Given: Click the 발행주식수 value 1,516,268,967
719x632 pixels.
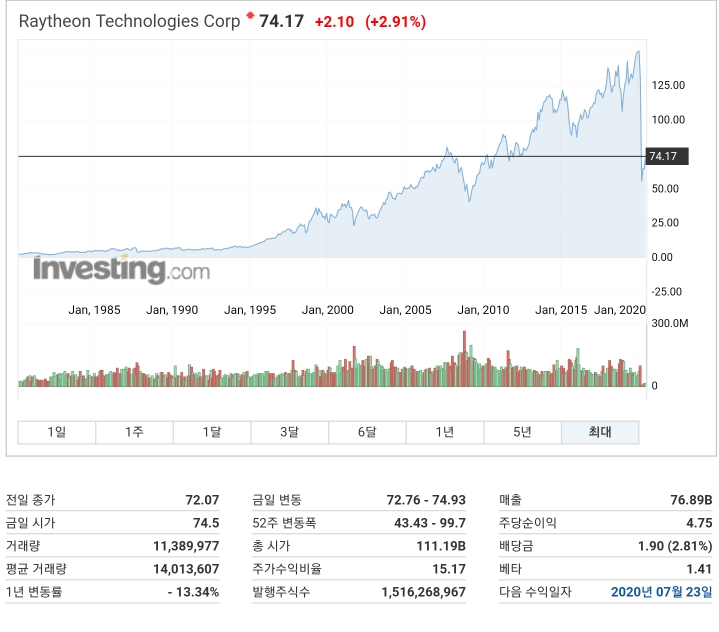Looking at the screenshot, I should click(x=424, y=592).
